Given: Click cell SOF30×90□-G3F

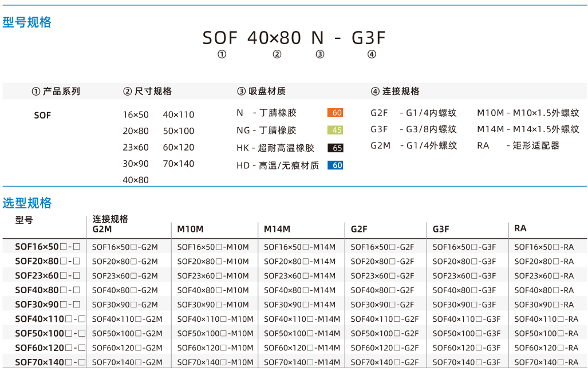Looking at the screenshot, I should pyautogui.click(x=464, y=305).
